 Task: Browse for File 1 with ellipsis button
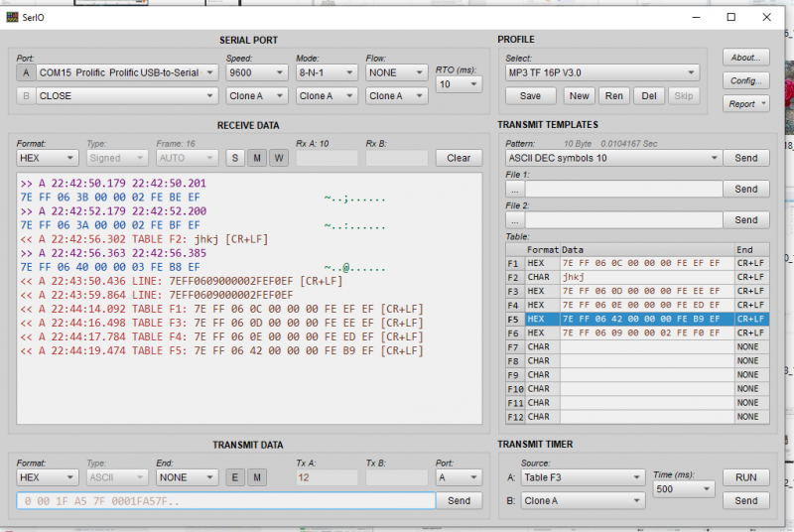pos(515,189)
